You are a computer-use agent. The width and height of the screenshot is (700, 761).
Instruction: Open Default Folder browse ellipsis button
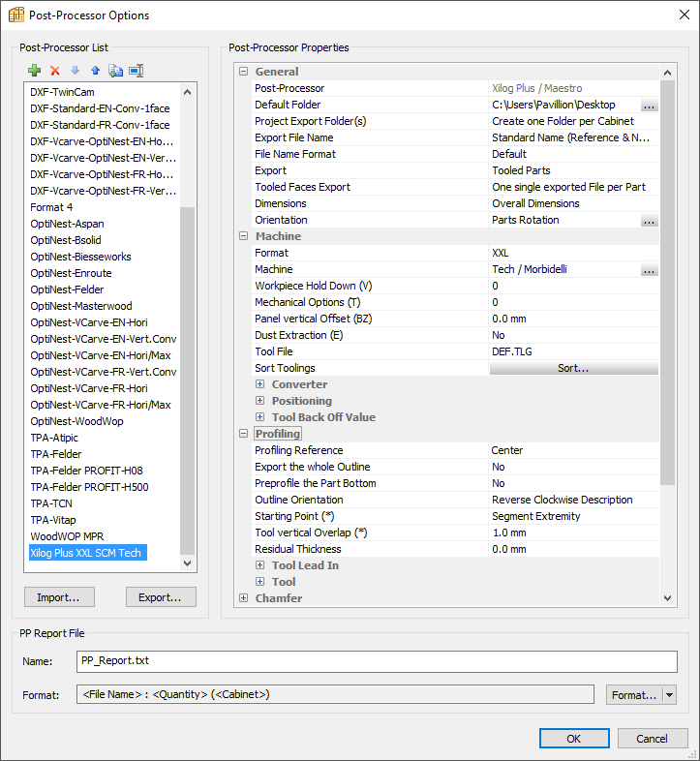click(649, 105)
